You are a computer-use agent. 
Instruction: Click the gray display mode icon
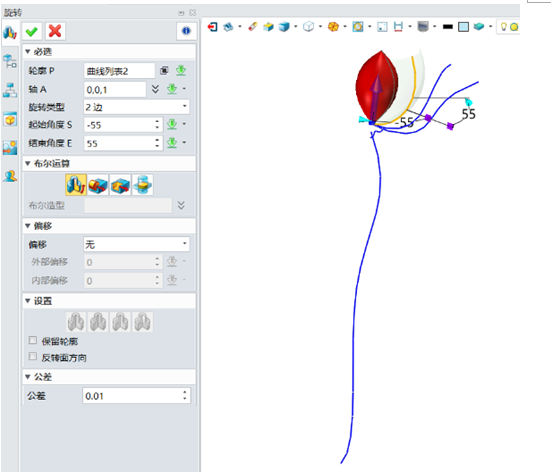423,27
